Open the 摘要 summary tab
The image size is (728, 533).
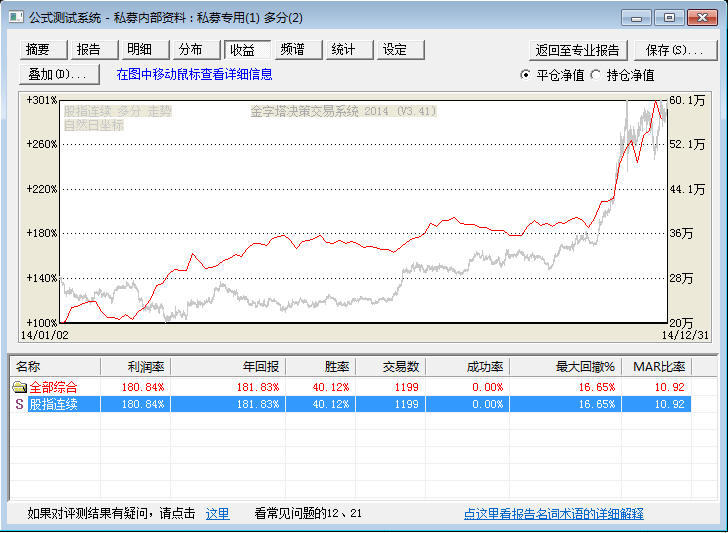[44, 50]
